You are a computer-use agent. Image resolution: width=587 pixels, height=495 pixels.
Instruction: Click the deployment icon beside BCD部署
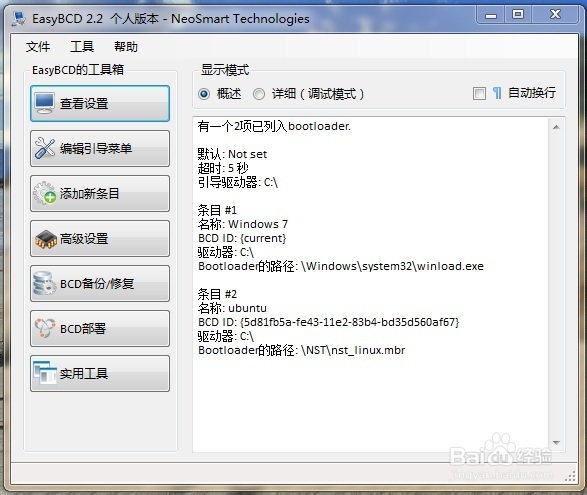coord(45,328)
